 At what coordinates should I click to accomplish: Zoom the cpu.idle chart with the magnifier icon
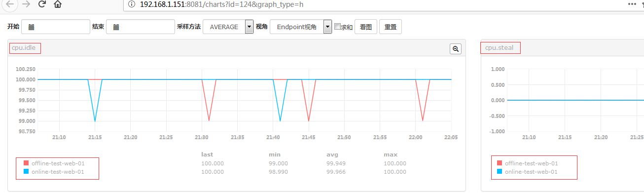tap(455, 49)
